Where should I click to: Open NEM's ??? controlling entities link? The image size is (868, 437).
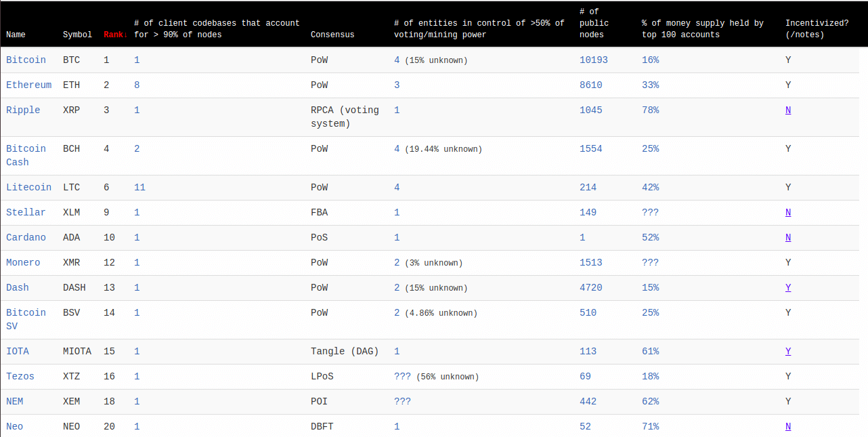402,401
